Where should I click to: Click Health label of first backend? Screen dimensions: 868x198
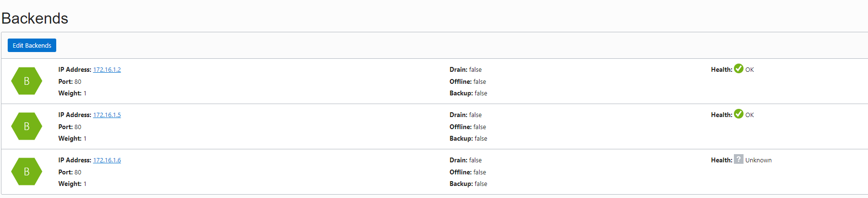click(721, 70)
